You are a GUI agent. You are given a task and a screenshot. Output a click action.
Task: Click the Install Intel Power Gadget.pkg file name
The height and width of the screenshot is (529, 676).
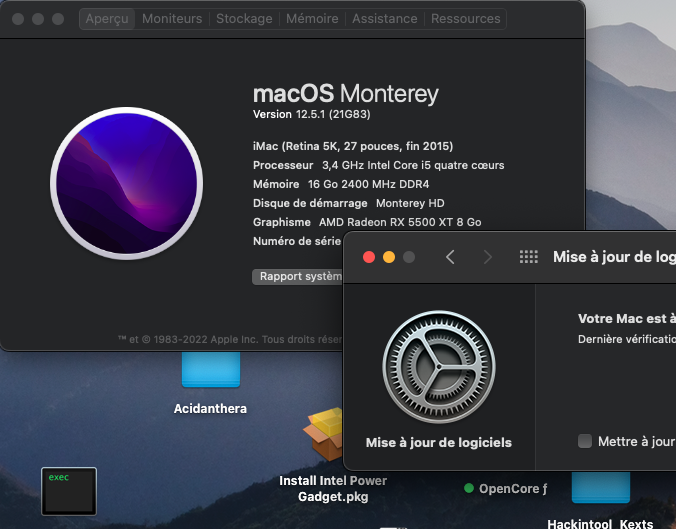tap(333, 489)
